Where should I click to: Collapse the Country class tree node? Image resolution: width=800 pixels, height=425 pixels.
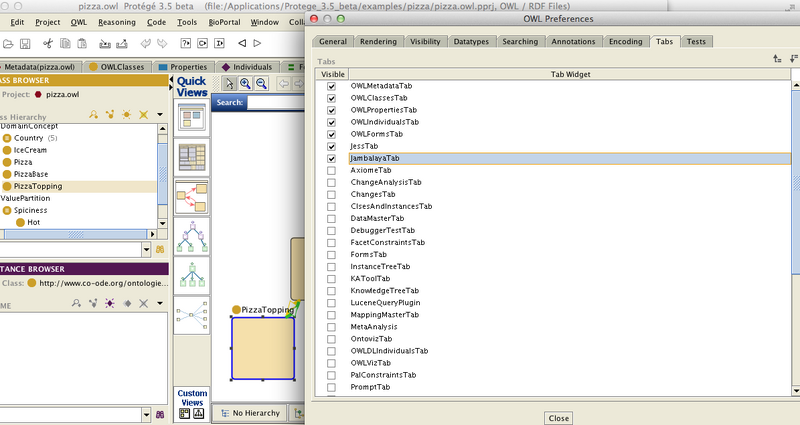coord(7,138)
